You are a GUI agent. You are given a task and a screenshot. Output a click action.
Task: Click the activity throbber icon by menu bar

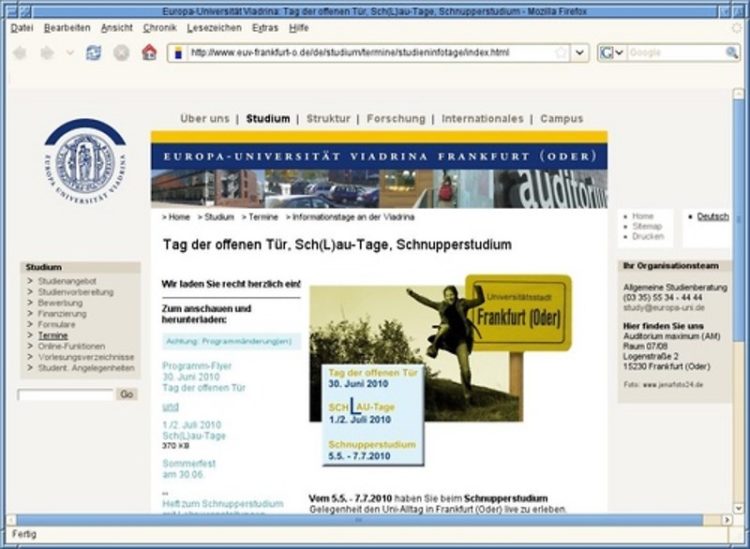click(737, 28)
